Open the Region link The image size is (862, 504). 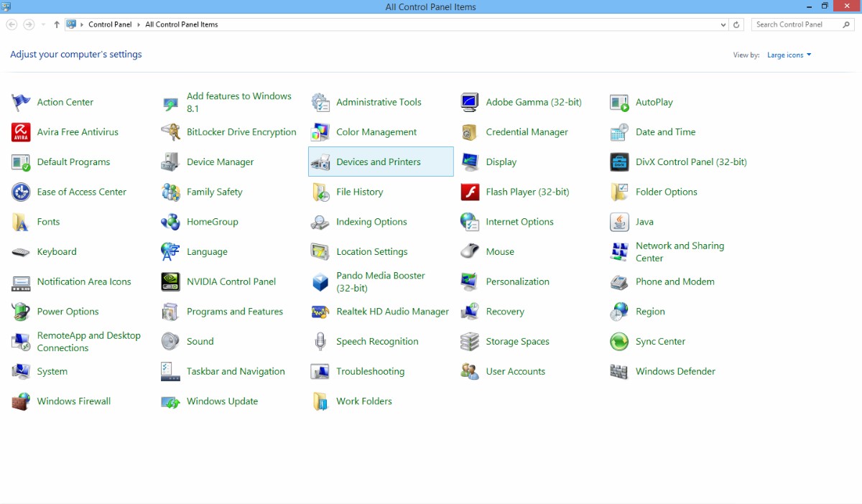(x=650, y=312)
